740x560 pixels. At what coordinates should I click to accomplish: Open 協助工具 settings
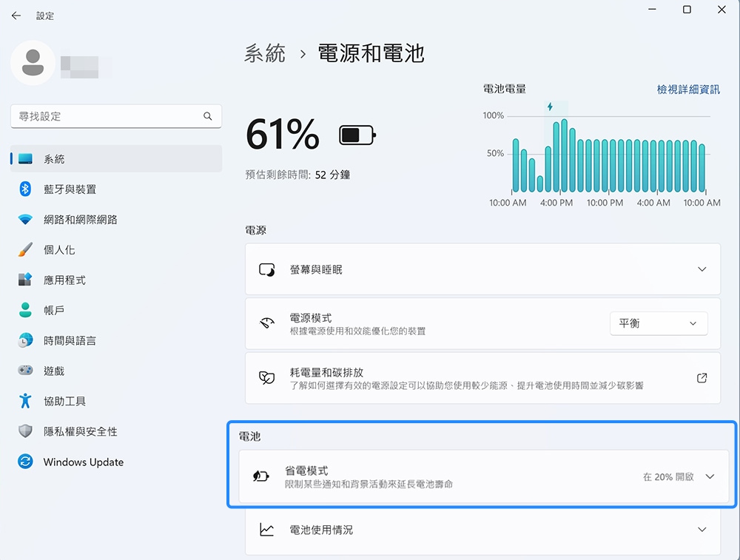click(x=116, y=401)
